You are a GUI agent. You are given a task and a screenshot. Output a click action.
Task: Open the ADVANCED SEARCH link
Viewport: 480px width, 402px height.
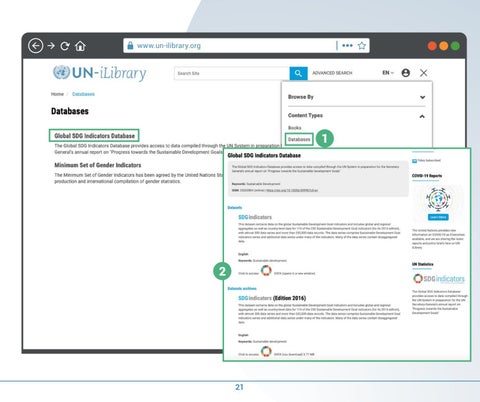click(332, 73)
